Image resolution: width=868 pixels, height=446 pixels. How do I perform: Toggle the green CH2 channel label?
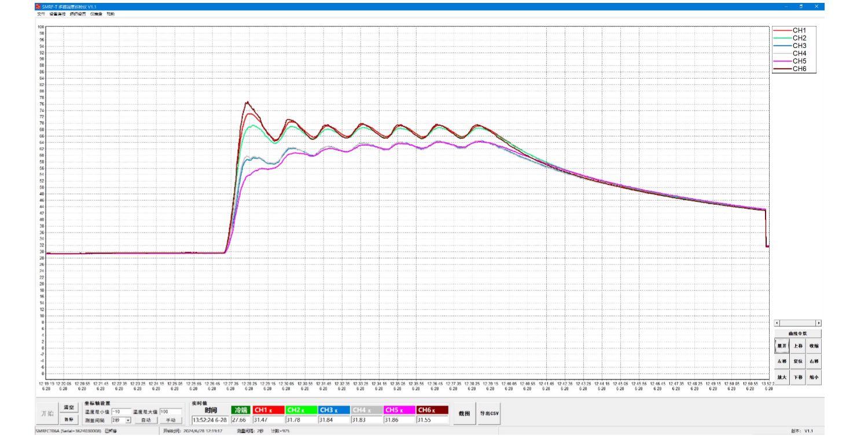[x=300, y=410]
